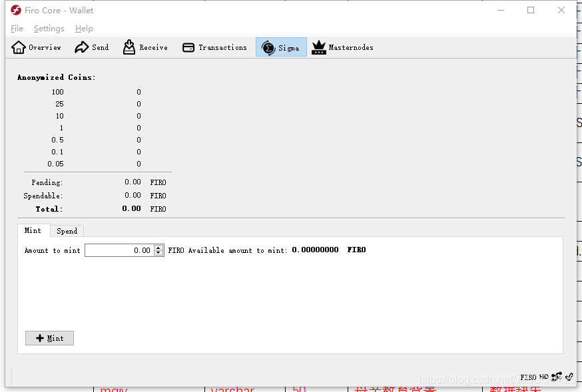This screenshot has height=392, width=582.
Task: Click the coin count beside denomination 0.05
Action: click(139, 164)
